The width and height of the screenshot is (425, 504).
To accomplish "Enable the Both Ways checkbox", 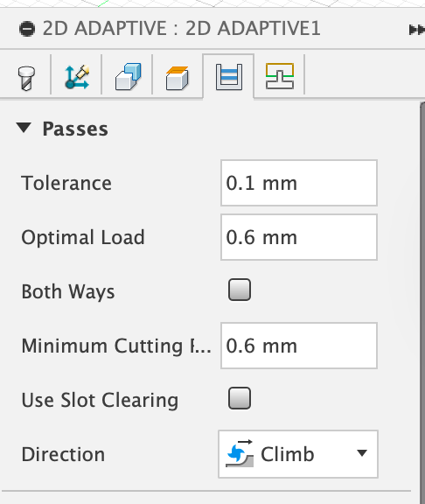I will [x=240, y=290].
